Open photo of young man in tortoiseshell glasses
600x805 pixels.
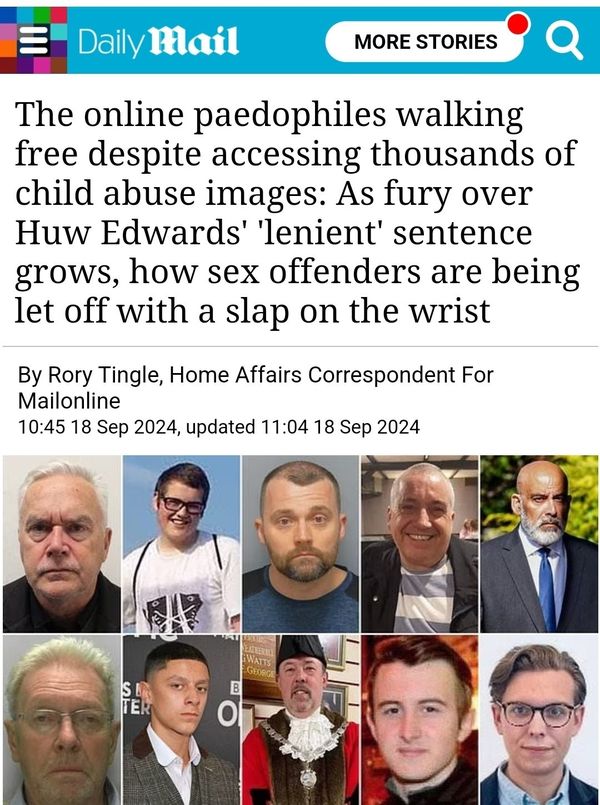pyautogui.click(x=539, y=720)
